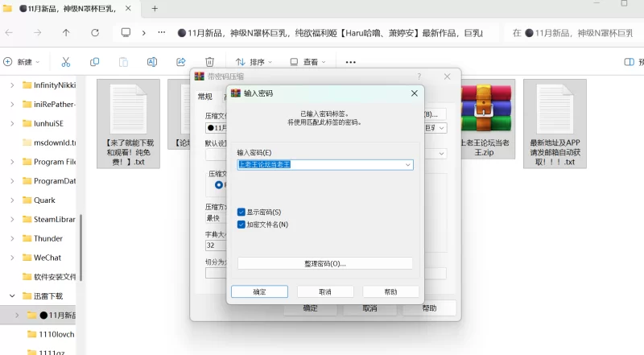Viewport: 644px width, 355px height.
Task: Open the password field dropdown arrow
Action: pos(408,164)
